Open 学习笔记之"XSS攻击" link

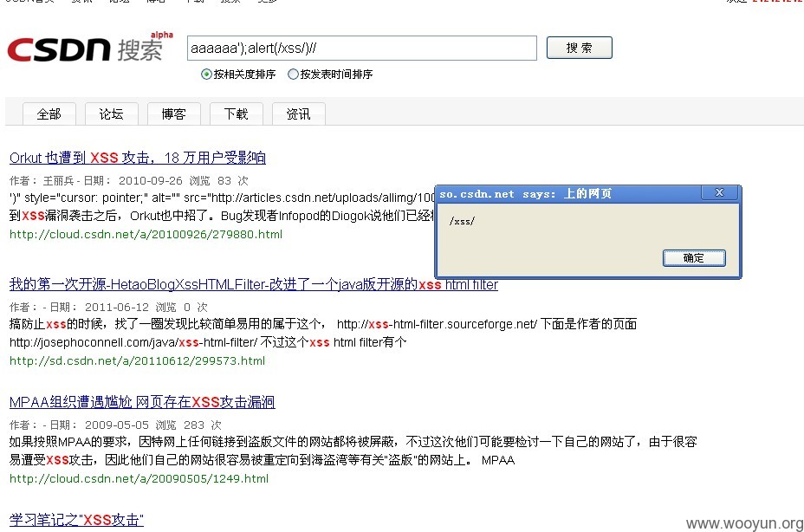pos(76,520)
